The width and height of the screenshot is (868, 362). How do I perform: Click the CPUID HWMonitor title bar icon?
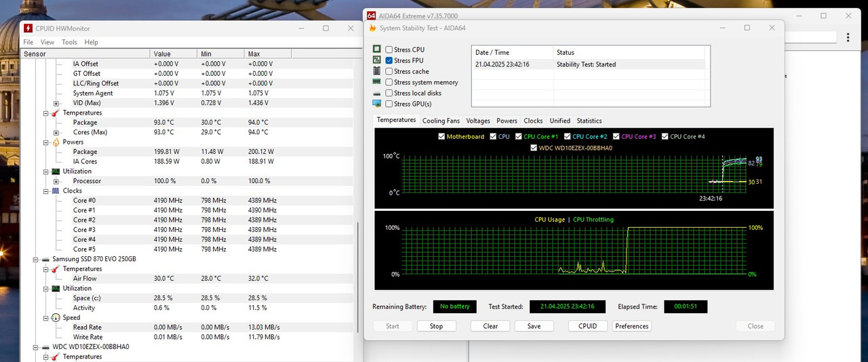pyautogui.click(x=28, y=28)
